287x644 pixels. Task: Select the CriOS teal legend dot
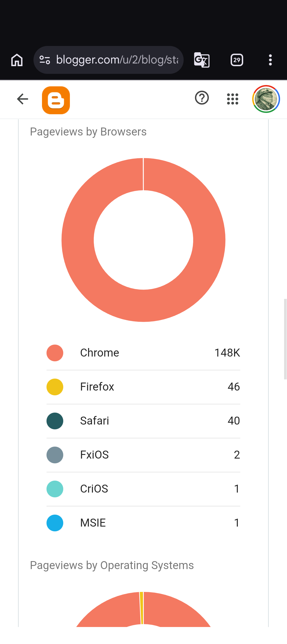[55, 489]
